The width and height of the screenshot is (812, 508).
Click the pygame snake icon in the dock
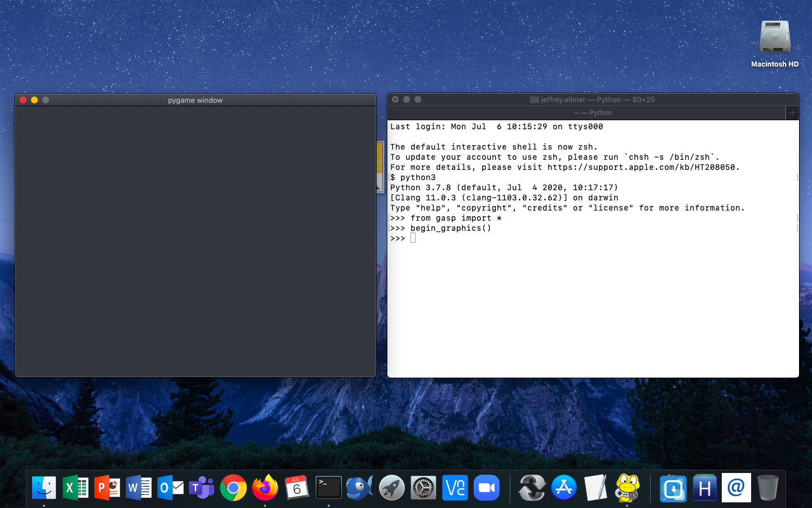pos(627,488)
